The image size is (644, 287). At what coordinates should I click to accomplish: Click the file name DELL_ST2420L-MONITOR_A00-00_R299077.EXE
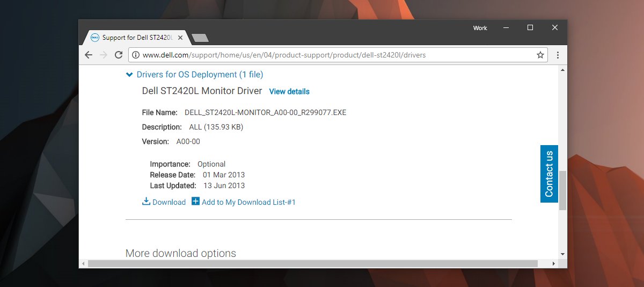click(266, 113)
